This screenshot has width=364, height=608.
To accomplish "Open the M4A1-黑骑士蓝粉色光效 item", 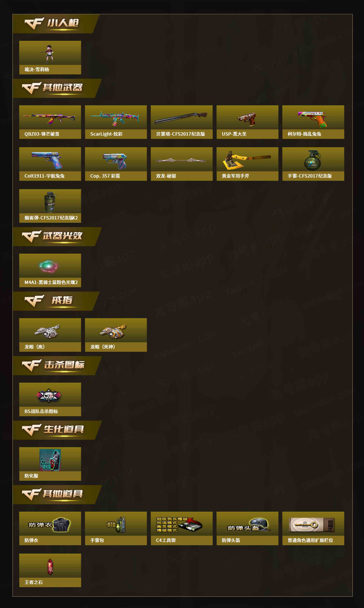I will click(50, 270).
